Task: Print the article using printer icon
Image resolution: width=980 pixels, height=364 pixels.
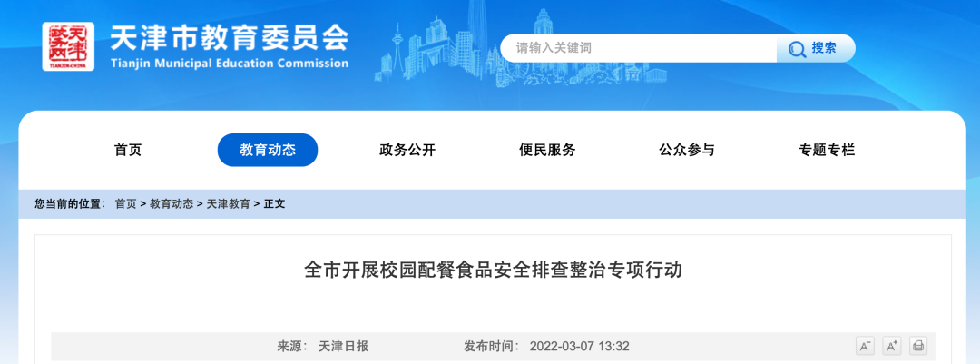Action: 918,346
